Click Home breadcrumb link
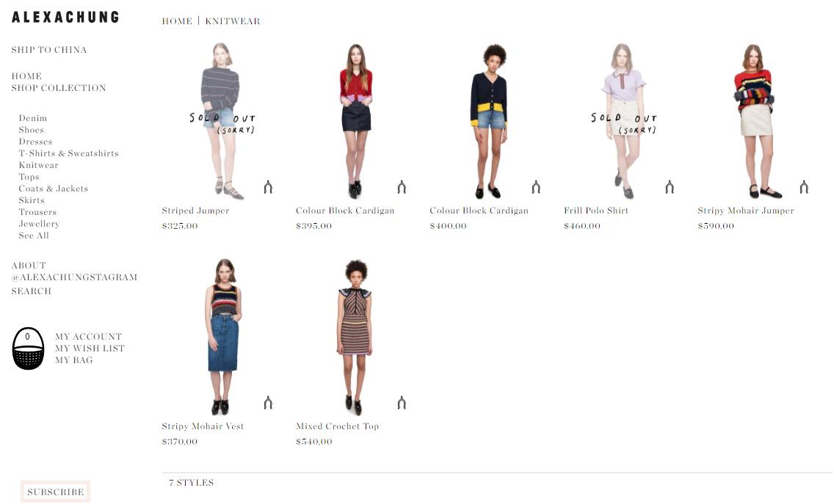Screen dimensions: 834x504 pyautogui.click(x=177, y=21)
